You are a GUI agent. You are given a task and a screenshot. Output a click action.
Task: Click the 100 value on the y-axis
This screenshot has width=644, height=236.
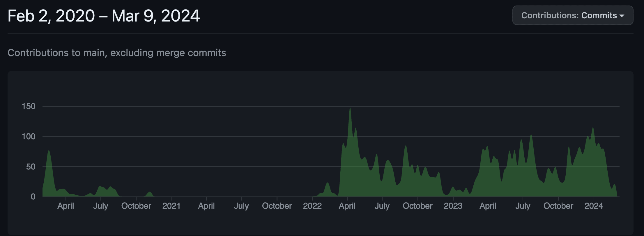[x=29, y=137]
